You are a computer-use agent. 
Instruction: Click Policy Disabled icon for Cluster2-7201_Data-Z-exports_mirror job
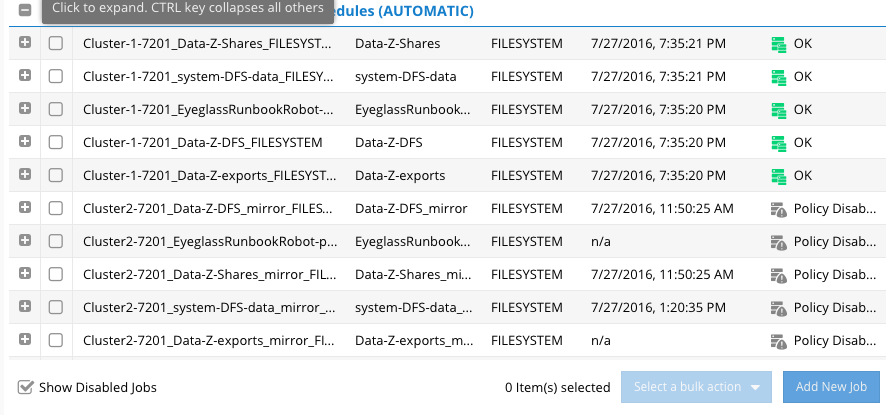[778, 341]
